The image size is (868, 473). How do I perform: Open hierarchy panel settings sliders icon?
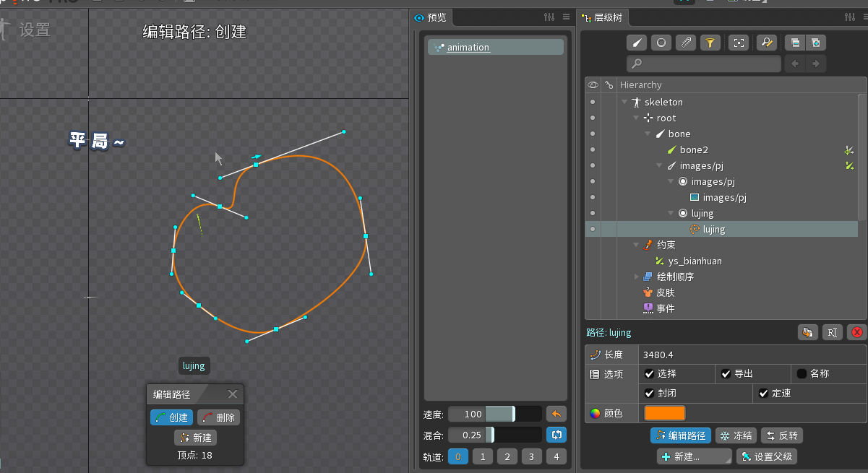(x=849, y=17)
